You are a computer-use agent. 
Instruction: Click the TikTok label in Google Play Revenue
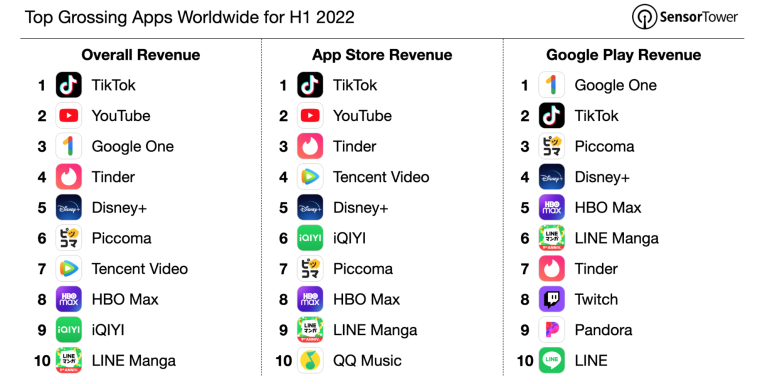point(596,116)
